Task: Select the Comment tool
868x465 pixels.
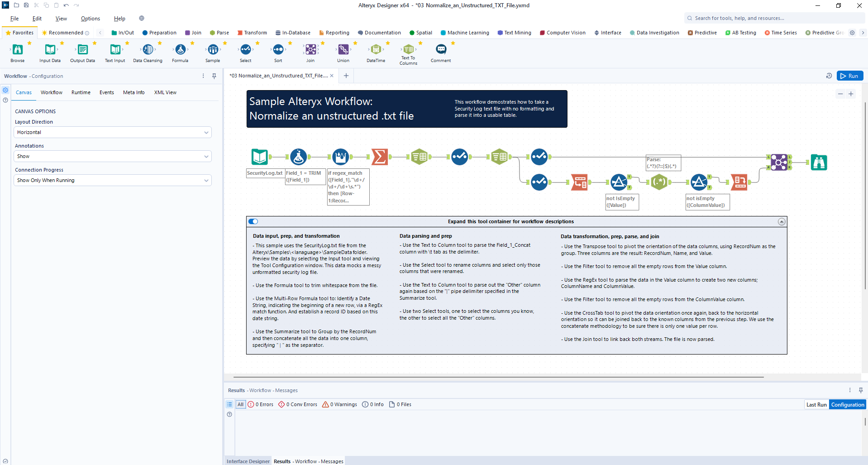Action: (440, 51)
